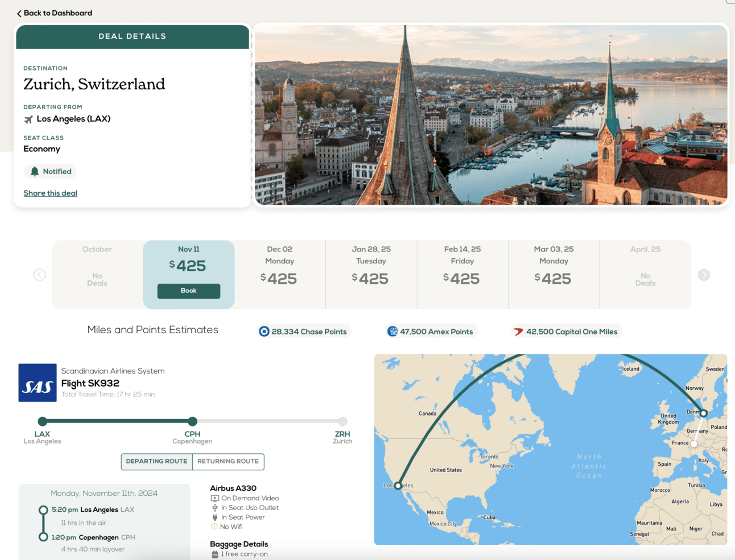This screenshot has width=735, height=560.
Task: Click the SAS airline logo
Action: point(37,383)
